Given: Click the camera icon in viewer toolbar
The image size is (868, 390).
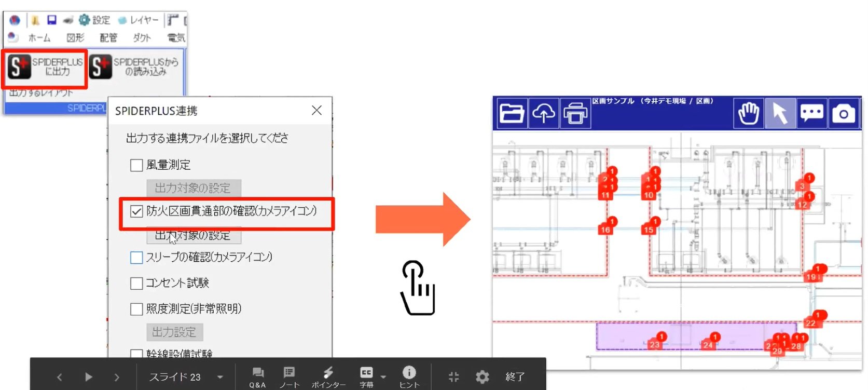Looking at the screenshot, I should coord(844,113).
